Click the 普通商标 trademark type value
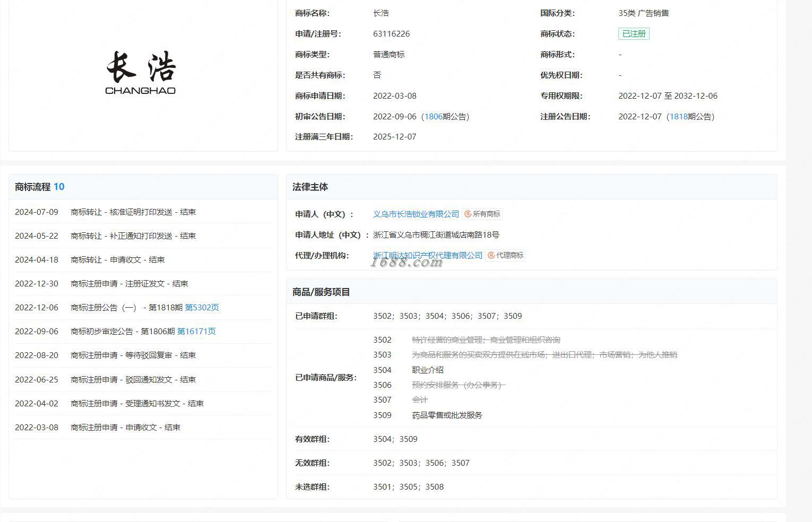 tap(389, 54)
